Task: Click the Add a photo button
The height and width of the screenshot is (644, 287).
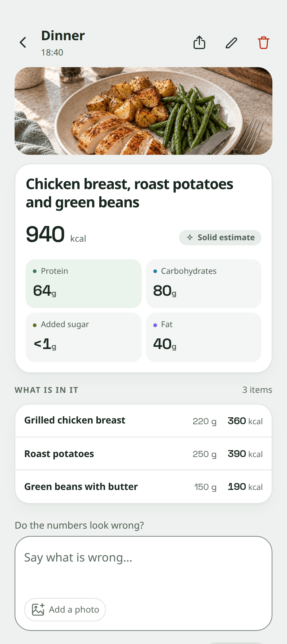Action: pyautogui.click(x=65, y=609)
